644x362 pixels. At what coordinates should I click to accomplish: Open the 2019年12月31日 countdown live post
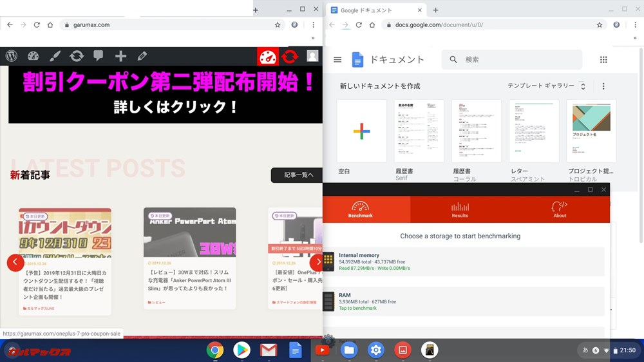[65, 262]
